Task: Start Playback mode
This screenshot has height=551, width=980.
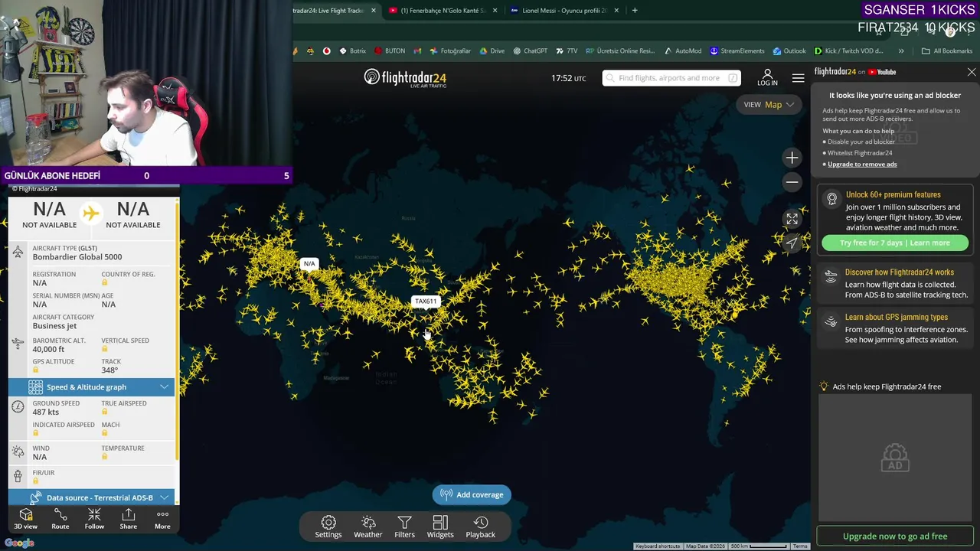Action: tap(481, 527)
